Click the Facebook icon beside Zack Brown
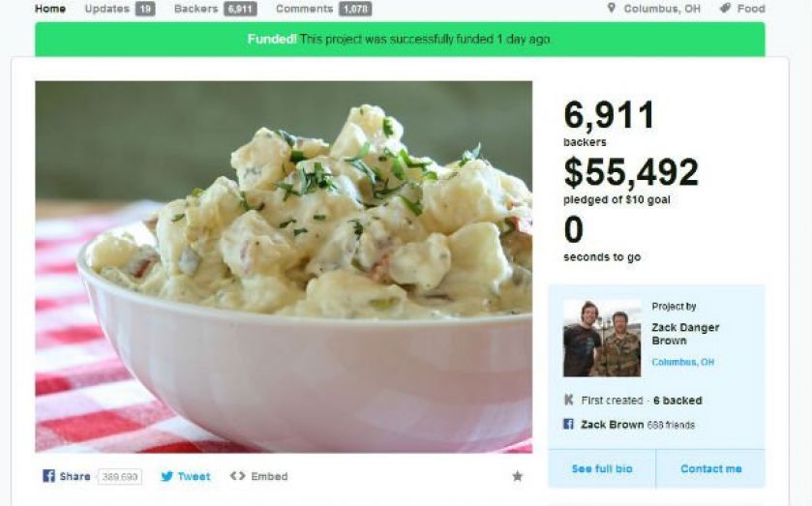The height and width of the screenshot is (506, 812). click(x=568, y=424)
